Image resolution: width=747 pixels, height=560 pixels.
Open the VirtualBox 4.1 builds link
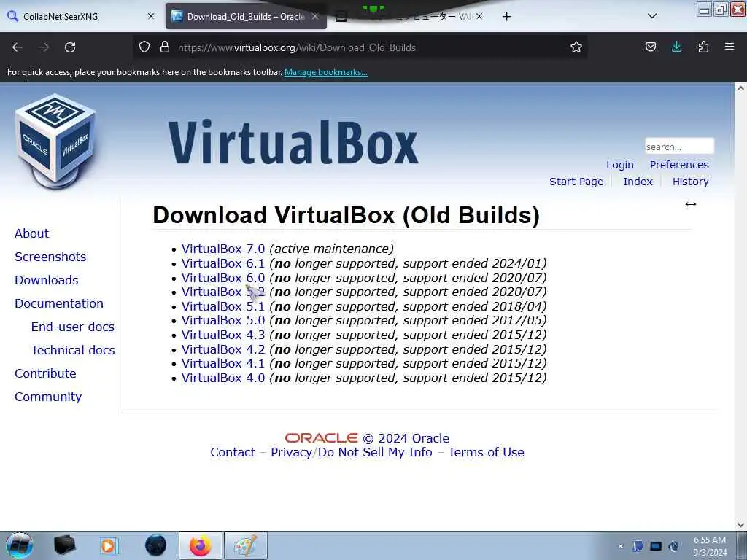(x=223, y=363)
